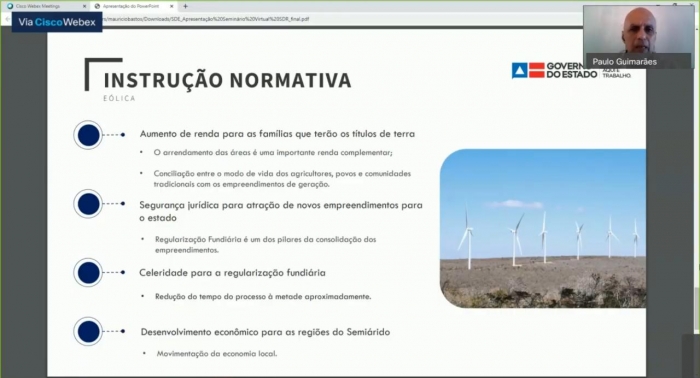Click heading 'Aumento de renda para as famílias'
Image resolution: width=700 pixels, height=378 pixels.
coord(277,134)
